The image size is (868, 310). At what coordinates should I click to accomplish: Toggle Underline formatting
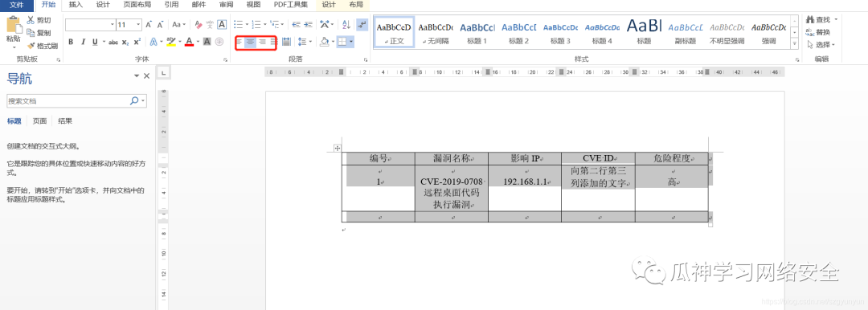tap(95, 42)
